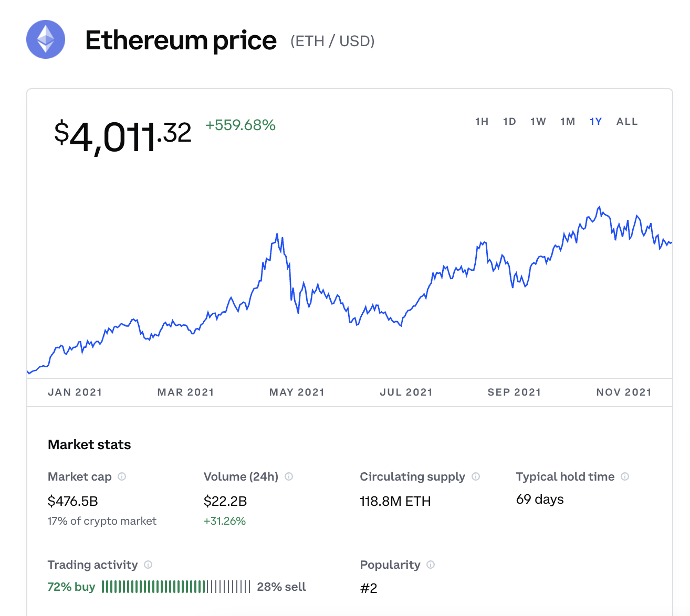Click the May 2021 peak on chart

[277, 235]
